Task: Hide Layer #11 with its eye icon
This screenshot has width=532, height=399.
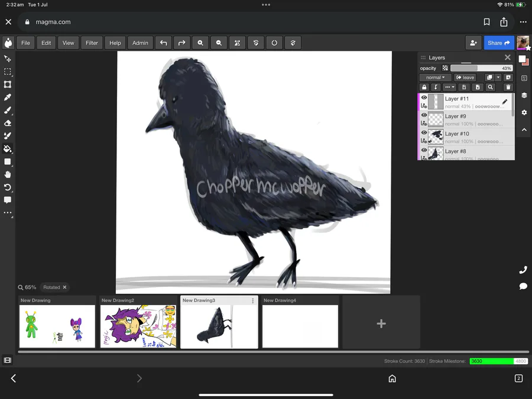Action: tap(424, 98)
